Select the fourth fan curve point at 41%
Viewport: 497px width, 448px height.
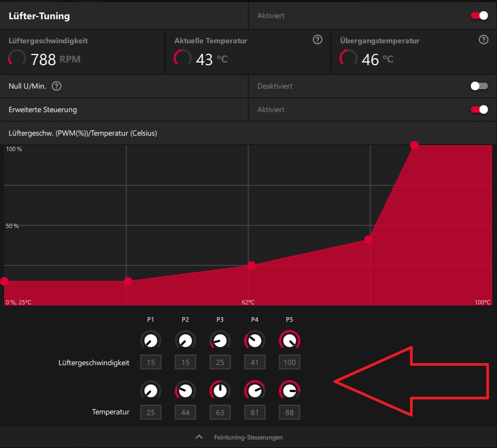368,240
